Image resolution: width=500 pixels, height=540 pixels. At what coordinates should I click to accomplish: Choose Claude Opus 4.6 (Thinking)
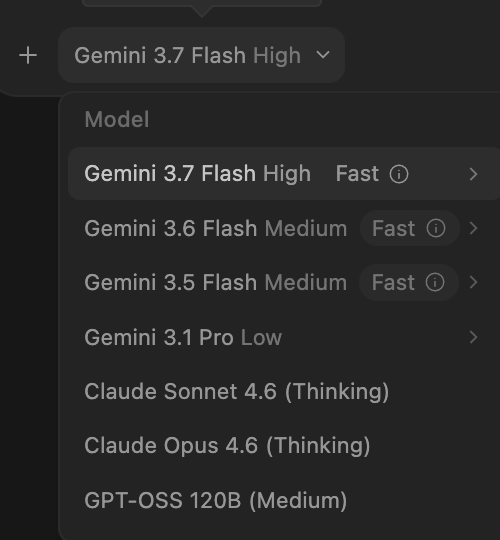(227, 446)
